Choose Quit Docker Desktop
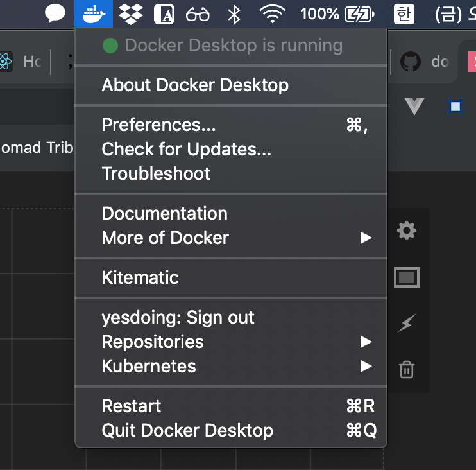This screenshot has height=470, width=476. (187, 431)
